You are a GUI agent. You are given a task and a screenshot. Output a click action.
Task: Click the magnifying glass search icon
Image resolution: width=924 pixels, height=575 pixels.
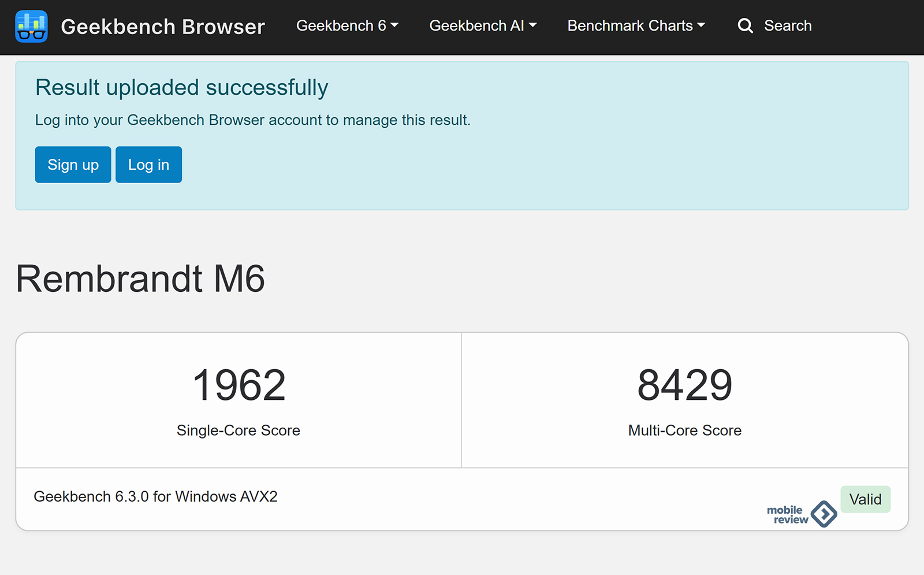[x=745, y=26]
